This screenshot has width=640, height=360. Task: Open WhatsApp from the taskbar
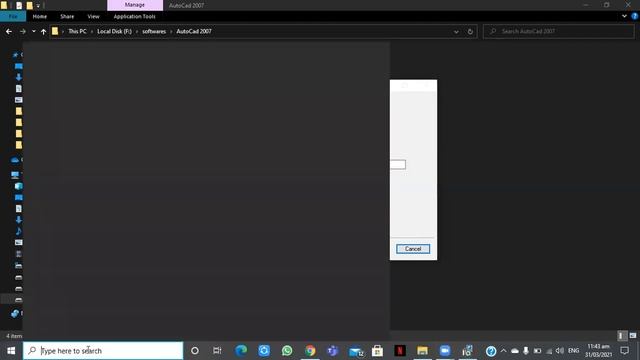(287, 351)
